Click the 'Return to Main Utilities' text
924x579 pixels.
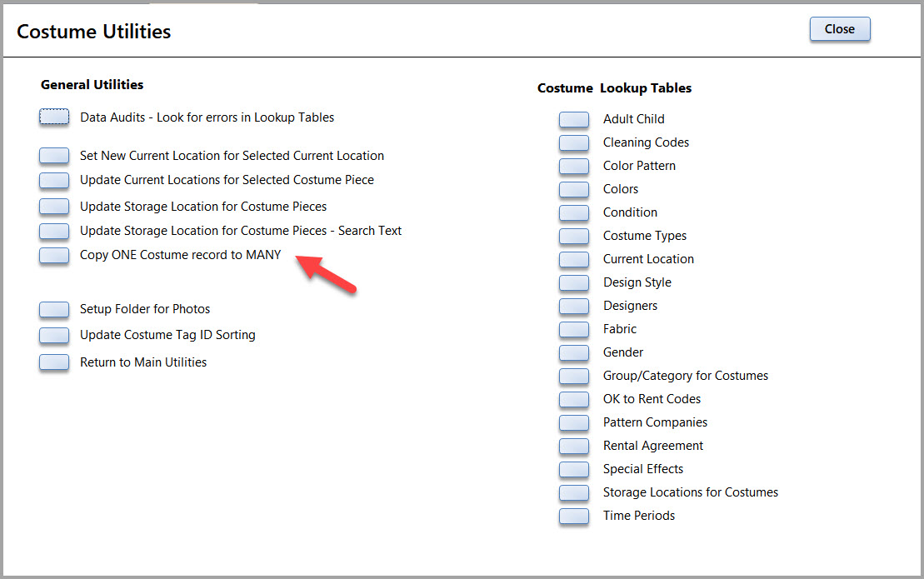(143, 362)
